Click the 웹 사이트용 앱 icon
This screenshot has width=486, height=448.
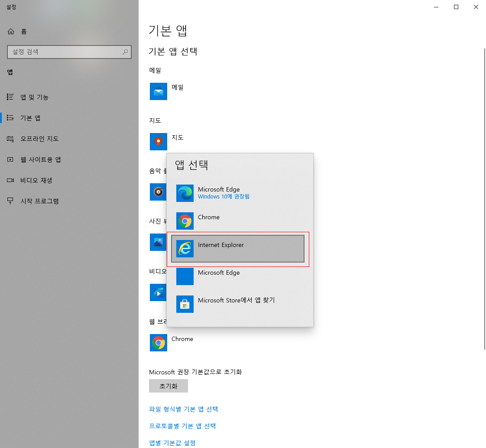(x=10, y=159)
